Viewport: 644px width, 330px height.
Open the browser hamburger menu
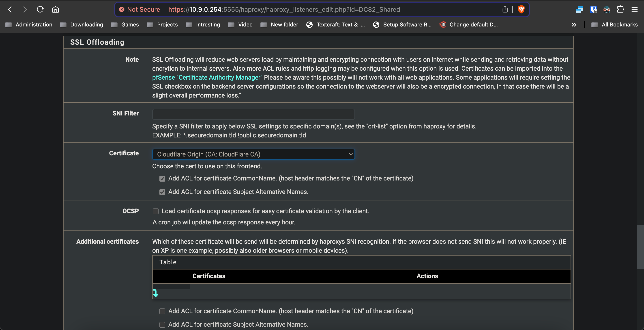[635, 9]
